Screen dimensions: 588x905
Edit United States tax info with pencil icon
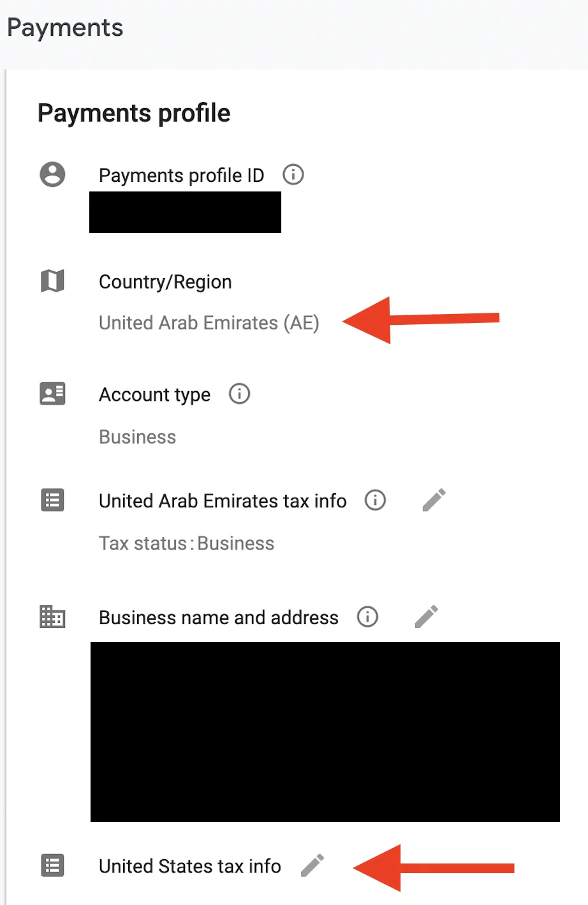coord(312,865)
